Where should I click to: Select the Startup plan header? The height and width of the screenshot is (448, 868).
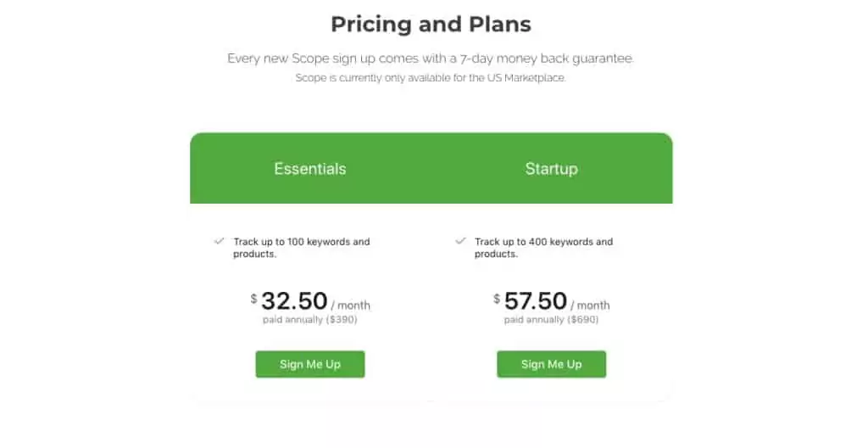[551, 169]
